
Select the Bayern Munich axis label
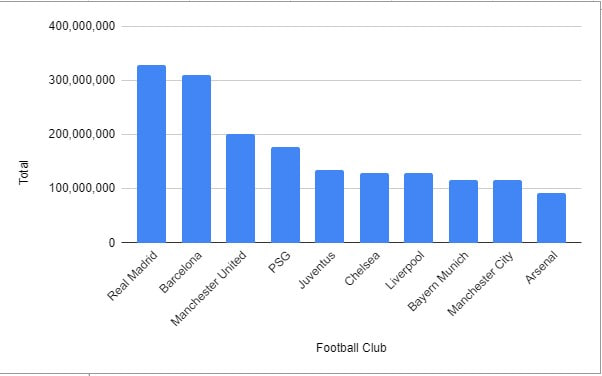[438, 281]
